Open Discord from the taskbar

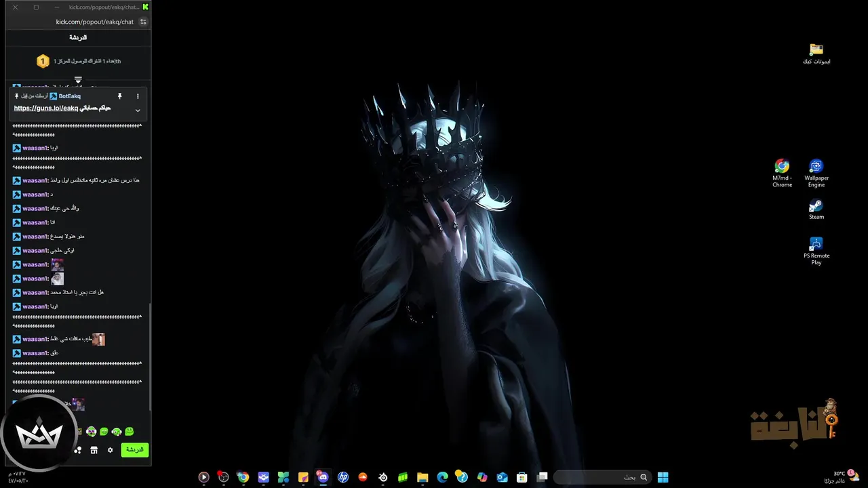[x=323, y=477]
